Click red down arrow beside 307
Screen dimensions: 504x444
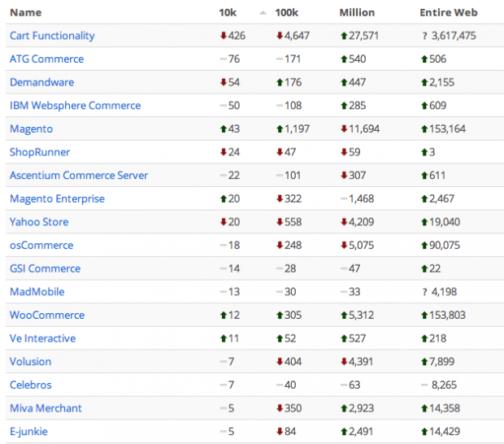tap(344, 175)
